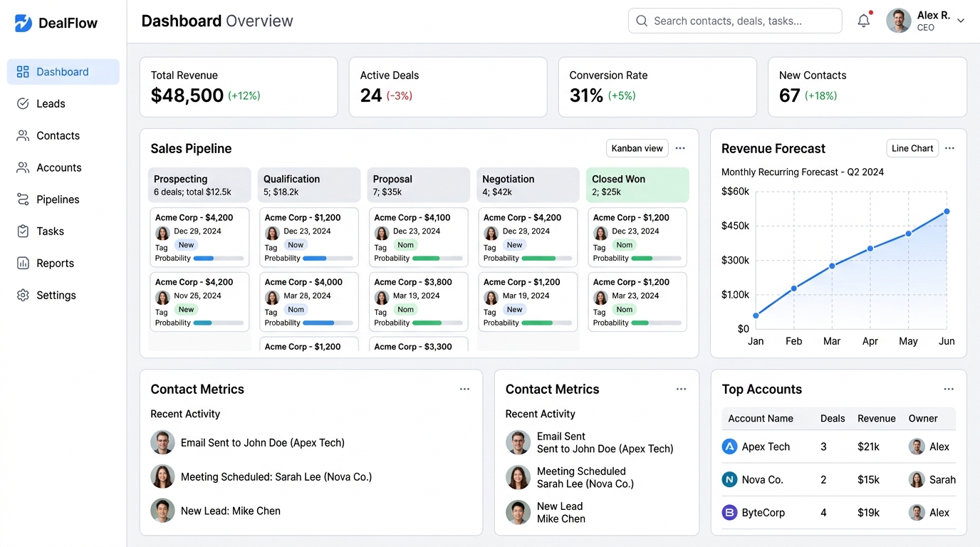The height and width of the screenshot is (547, 980).
Task: Click the ByteCorp account logo icon
Action: click(729, 512)
